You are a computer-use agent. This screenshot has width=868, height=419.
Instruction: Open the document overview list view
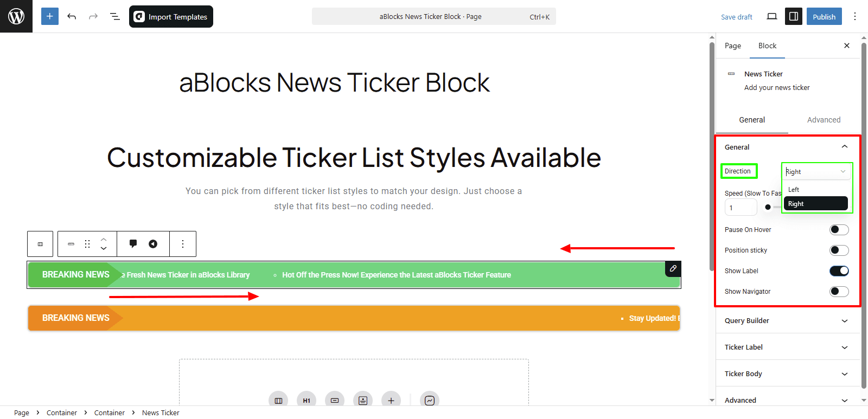pyautogui.click(x=115, y=16)
